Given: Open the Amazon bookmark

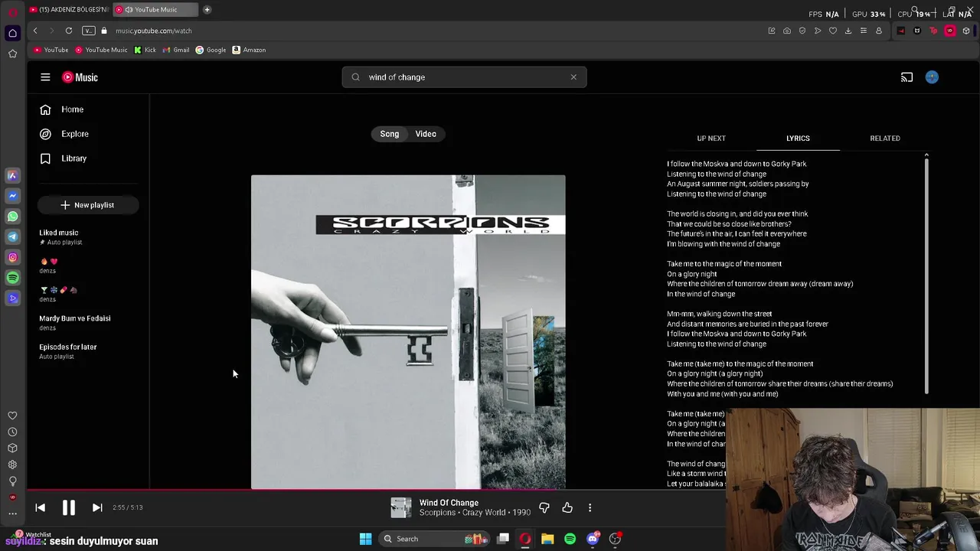Looking at the screenshot, I should click(x=249, y=50).
